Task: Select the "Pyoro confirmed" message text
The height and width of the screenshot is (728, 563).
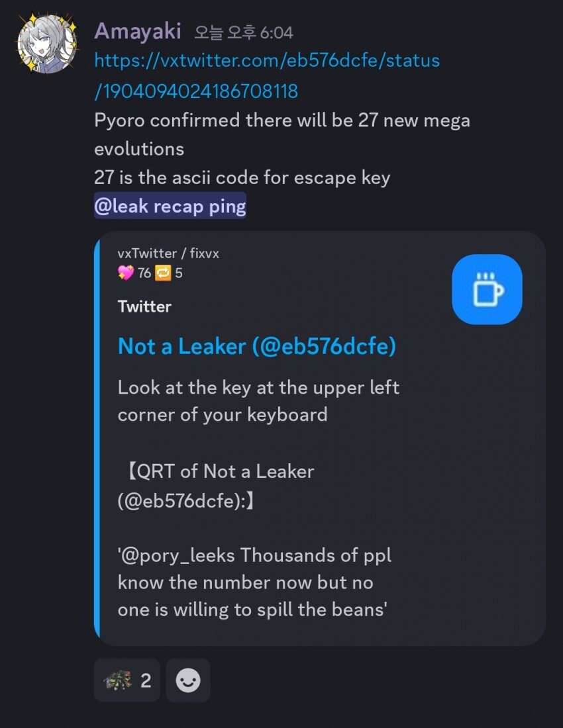Action: 282,121
